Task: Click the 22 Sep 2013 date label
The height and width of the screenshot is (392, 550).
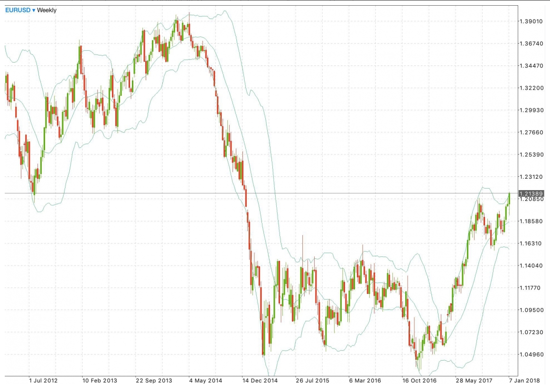Action: [x=154, y=381]
